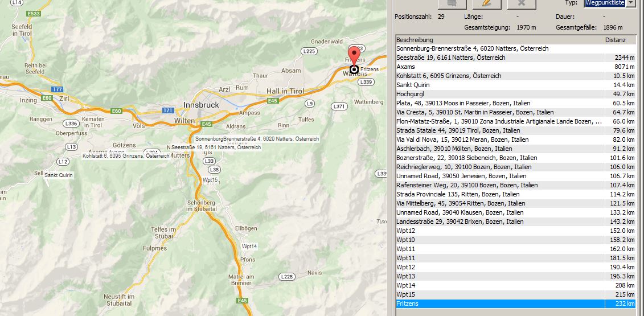Click the L225 road badge on map
Viewport: 644px width, 316px height.
coord(309,51)
